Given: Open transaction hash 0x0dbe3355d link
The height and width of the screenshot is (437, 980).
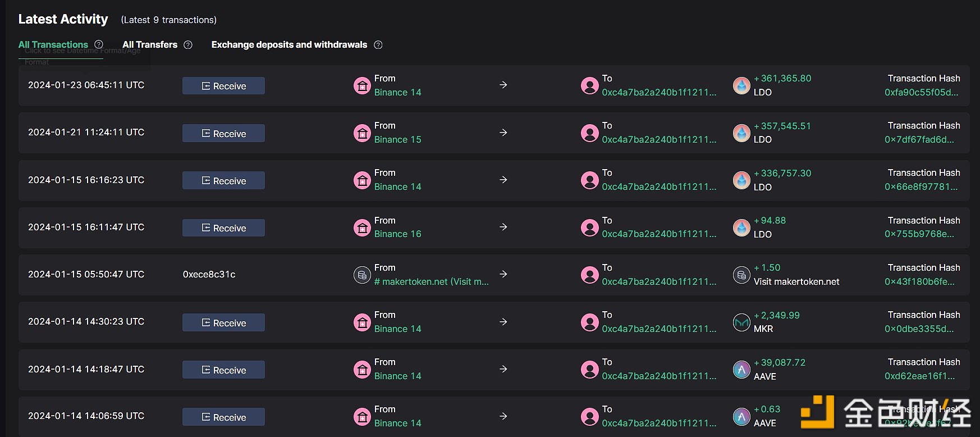Looking at the screenshot, I should [x=919, y=329].
